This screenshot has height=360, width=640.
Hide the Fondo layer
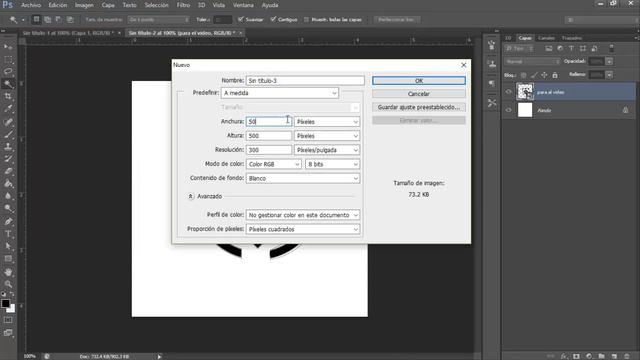click(509, 110)
